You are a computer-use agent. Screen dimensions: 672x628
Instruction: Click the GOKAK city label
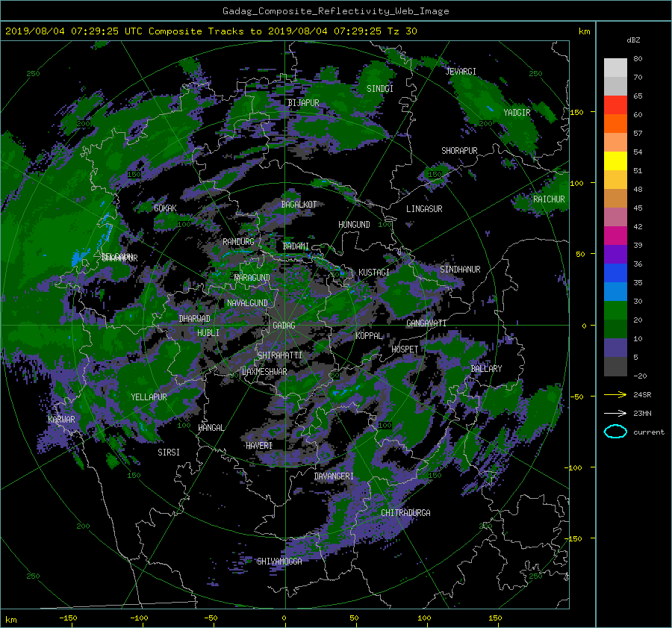(x=166, y=208)
